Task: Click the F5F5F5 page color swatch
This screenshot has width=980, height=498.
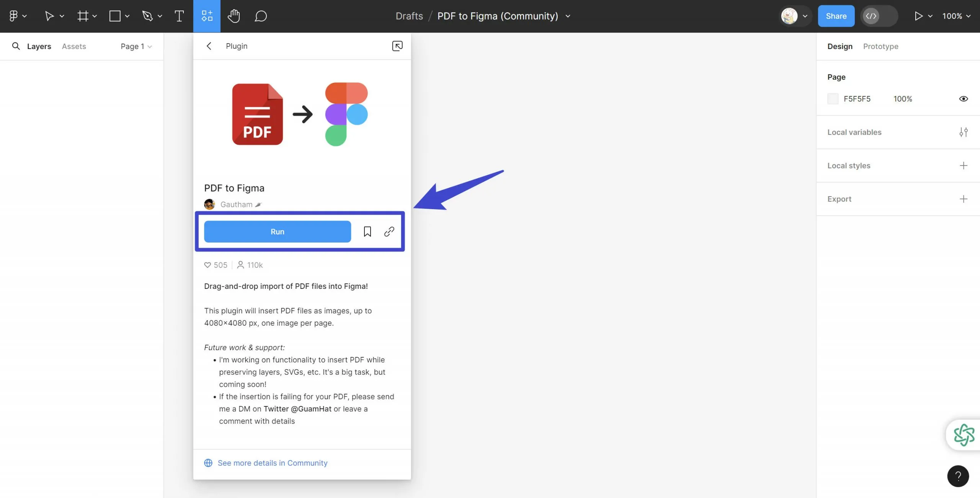Action: click(833, 98)
